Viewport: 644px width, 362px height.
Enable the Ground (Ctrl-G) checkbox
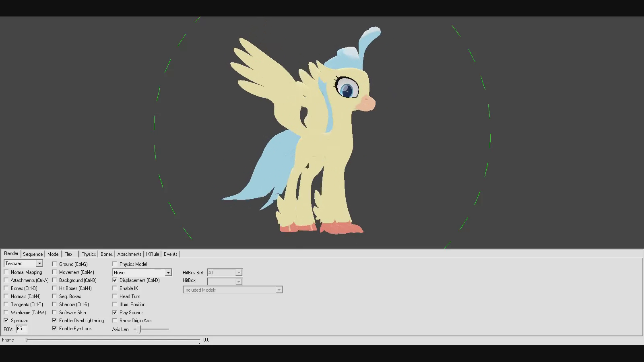click(55, 264)
